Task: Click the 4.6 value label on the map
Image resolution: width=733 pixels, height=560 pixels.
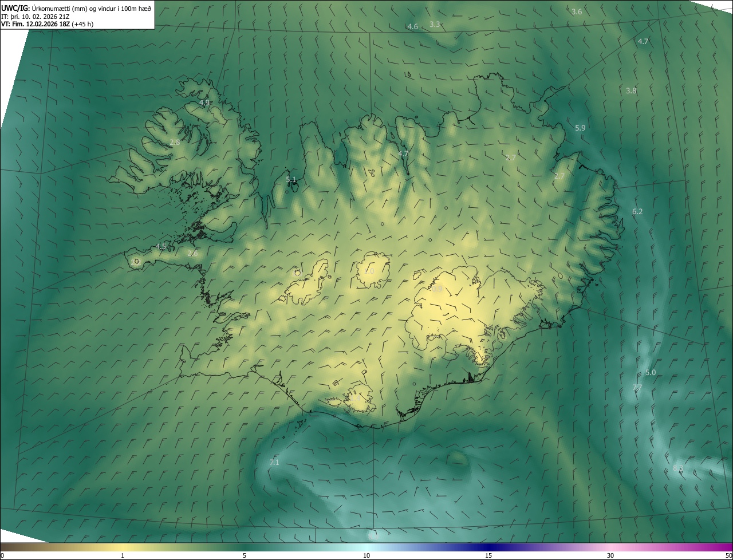Action: click(x=412, y=27)
